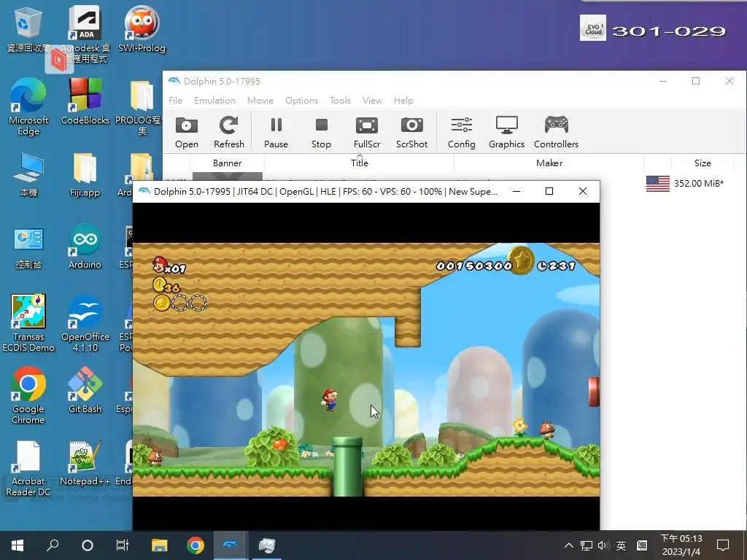This screenshot has width=747, height=560.
Task: Open the Config settings icon
Action: point(461,133)
